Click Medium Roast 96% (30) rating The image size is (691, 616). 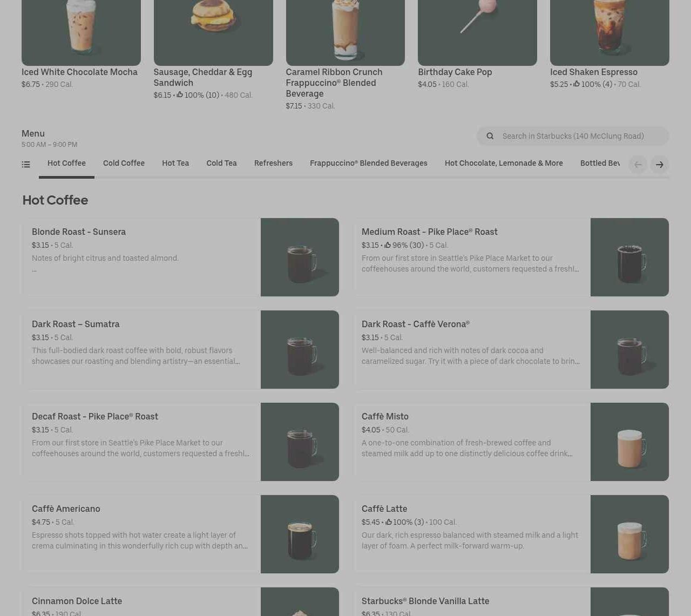point(404,245)
